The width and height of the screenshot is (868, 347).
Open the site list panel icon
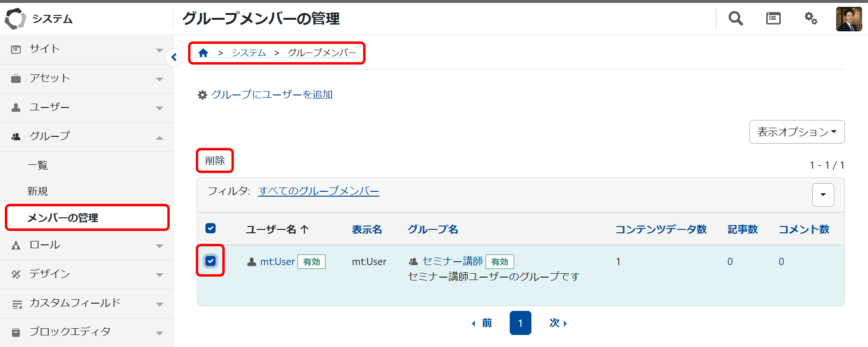tap(773, 19)
